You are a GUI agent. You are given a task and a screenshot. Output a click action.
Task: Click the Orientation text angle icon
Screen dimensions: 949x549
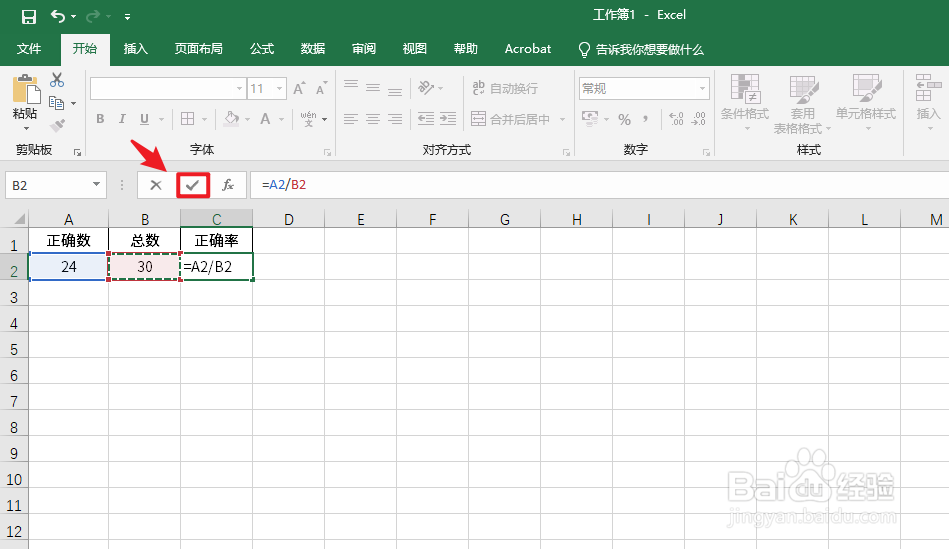pyautogui.click(x=426, y=88)
